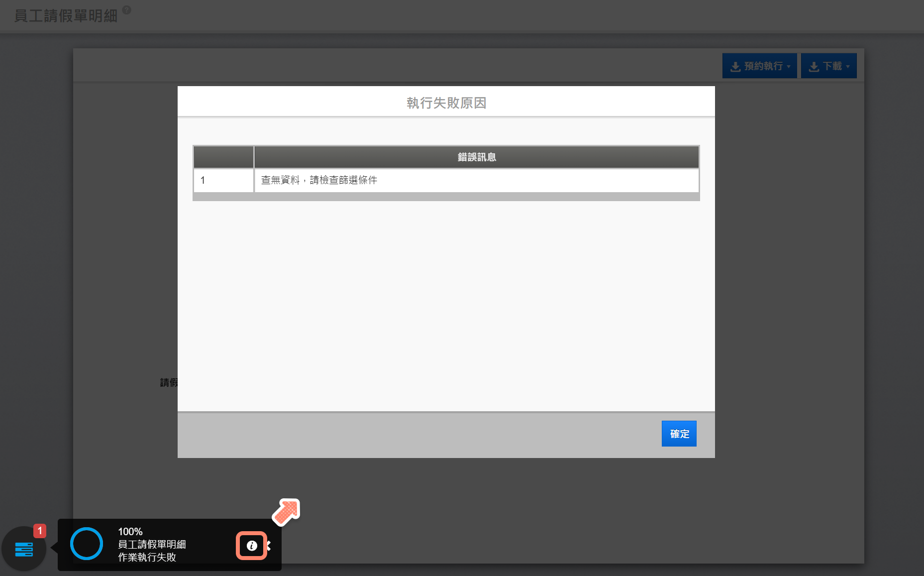The image size is (924, 576).
Task: Click the error message 查無資料，請檢查篩選條件
Action: point(319,180)
